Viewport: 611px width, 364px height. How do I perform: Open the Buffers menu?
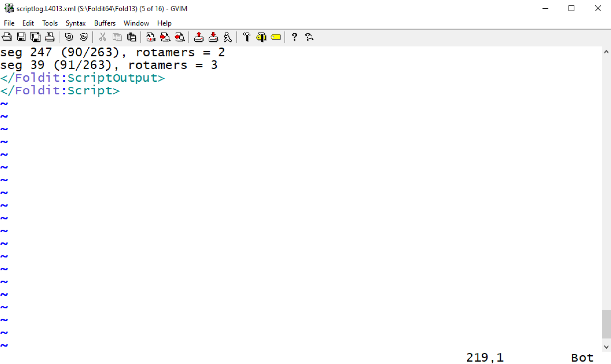pos(105,23)
